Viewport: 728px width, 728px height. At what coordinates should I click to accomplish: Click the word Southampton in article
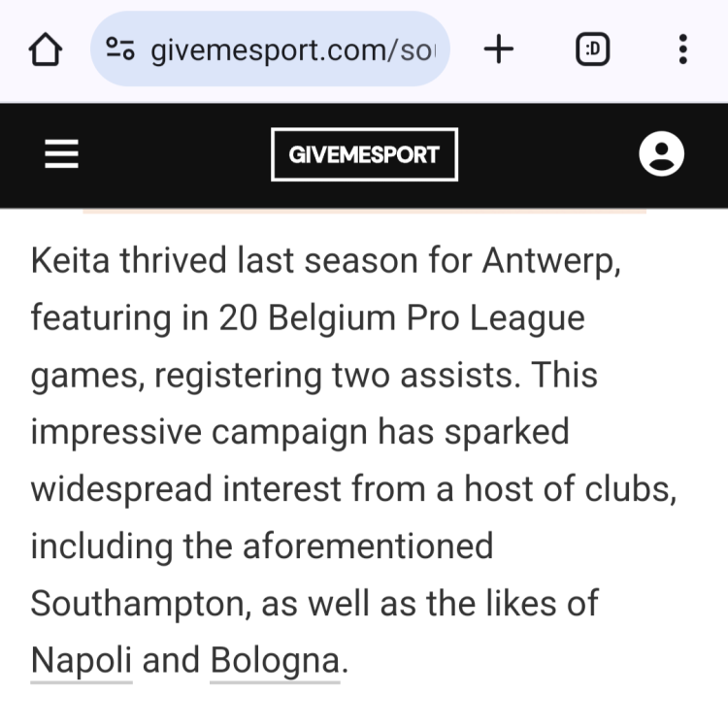[144, 603]
